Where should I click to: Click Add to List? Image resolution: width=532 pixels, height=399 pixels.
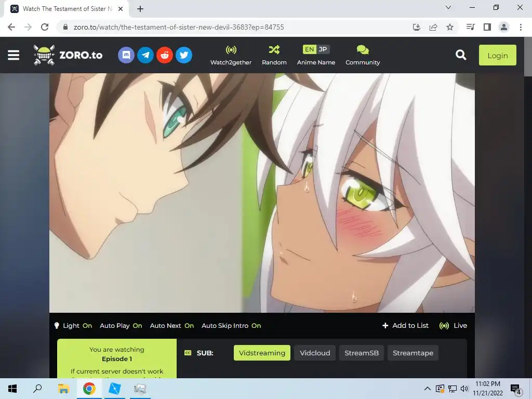click(405, 326)
